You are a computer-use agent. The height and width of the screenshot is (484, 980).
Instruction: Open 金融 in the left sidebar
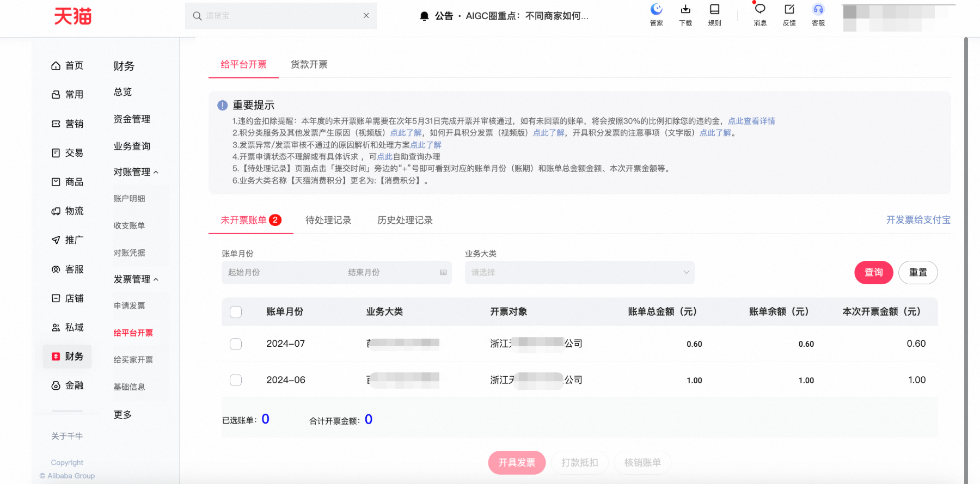point(68,385)
